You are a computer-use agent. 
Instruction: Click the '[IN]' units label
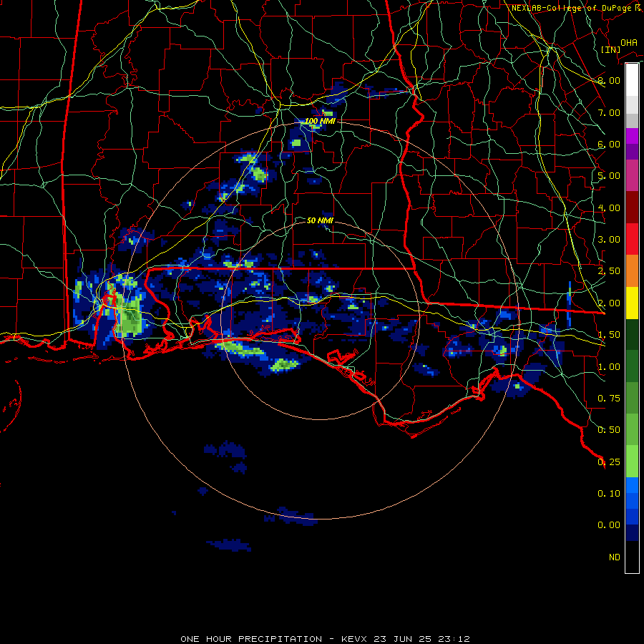tap(611, 49)
